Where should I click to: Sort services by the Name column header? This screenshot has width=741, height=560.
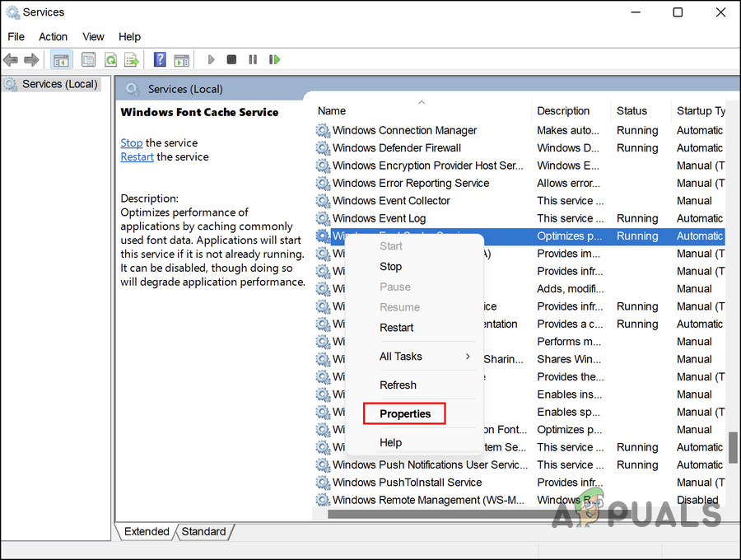pos(332,111)
